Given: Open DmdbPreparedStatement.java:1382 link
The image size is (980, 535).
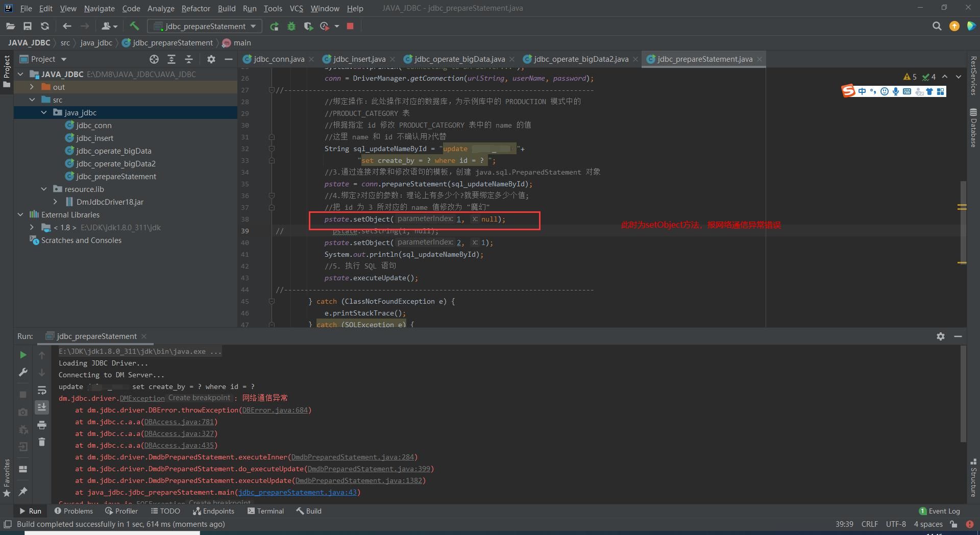Looking at the screenshot, I should [359, 480].
